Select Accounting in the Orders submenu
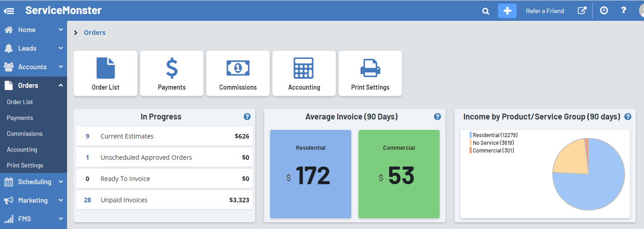644x229 pixels. click(22, 149)
